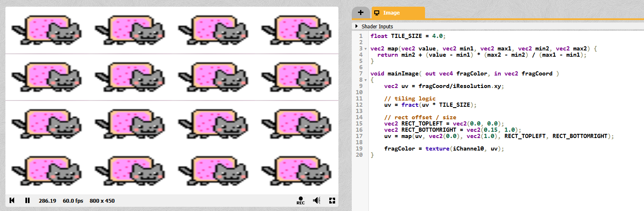Click the shader preview canvas

[172, 100]
